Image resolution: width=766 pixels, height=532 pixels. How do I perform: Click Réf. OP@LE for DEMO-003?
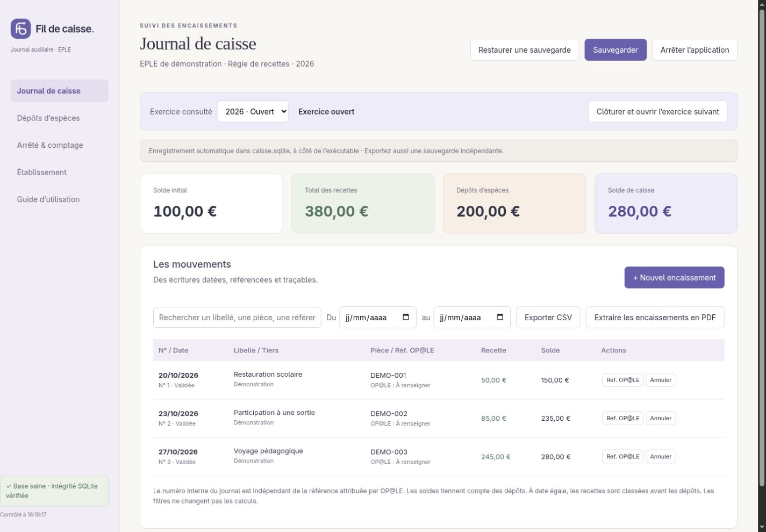622,456
